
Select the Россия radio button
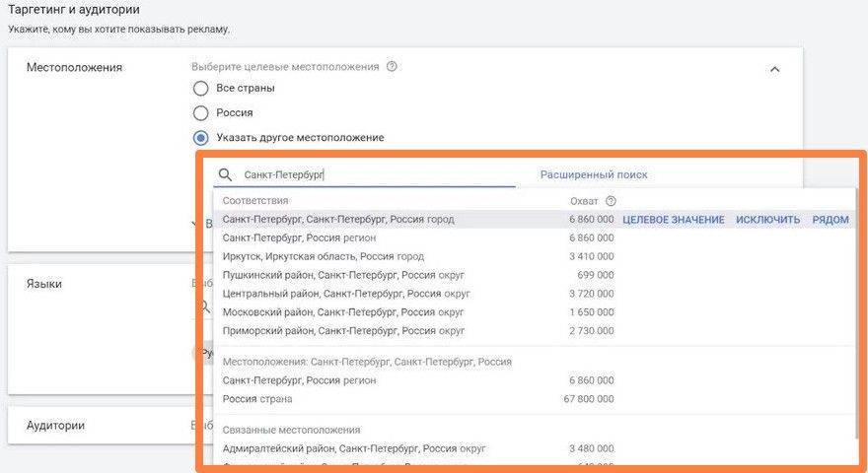(201, 113)
